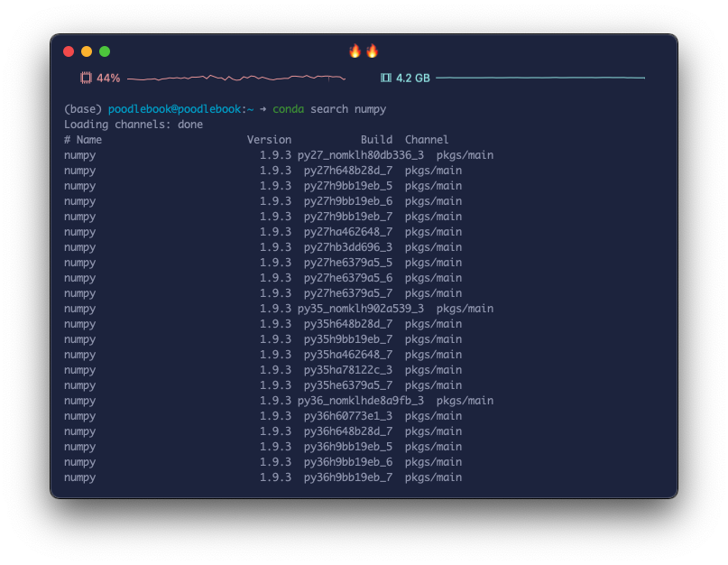Click pkgs/main in the py35_nomklh902a539_3 row
This screenshot has height=565, width=728.
click(465, 309)
